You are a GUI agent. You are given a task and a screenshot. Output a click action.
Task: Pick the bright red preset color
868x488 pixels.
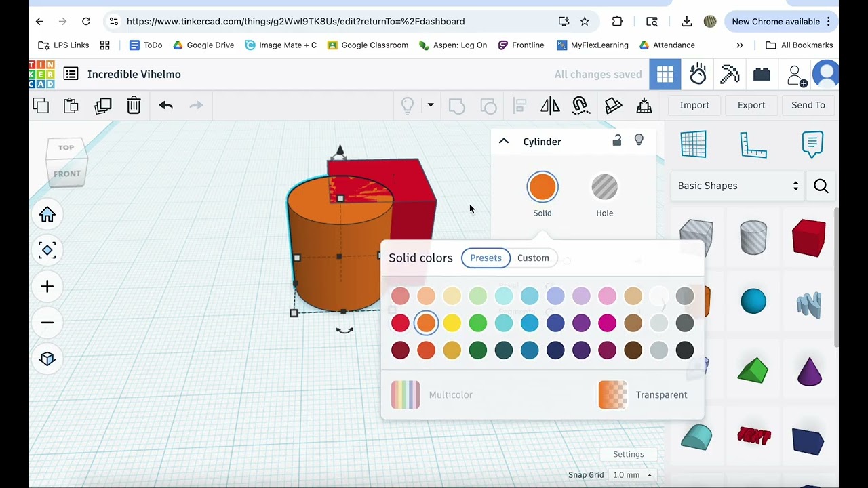tap(400, 323)
